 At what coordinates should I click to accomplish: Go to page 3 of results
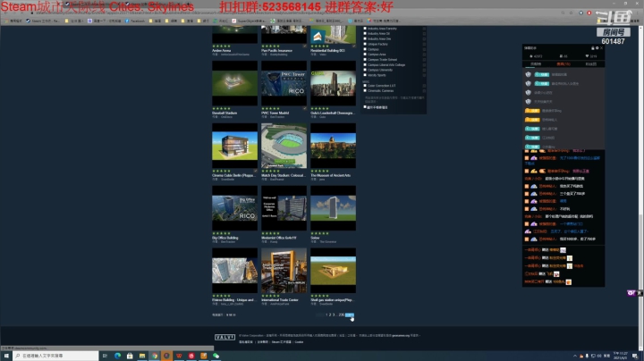333,315
